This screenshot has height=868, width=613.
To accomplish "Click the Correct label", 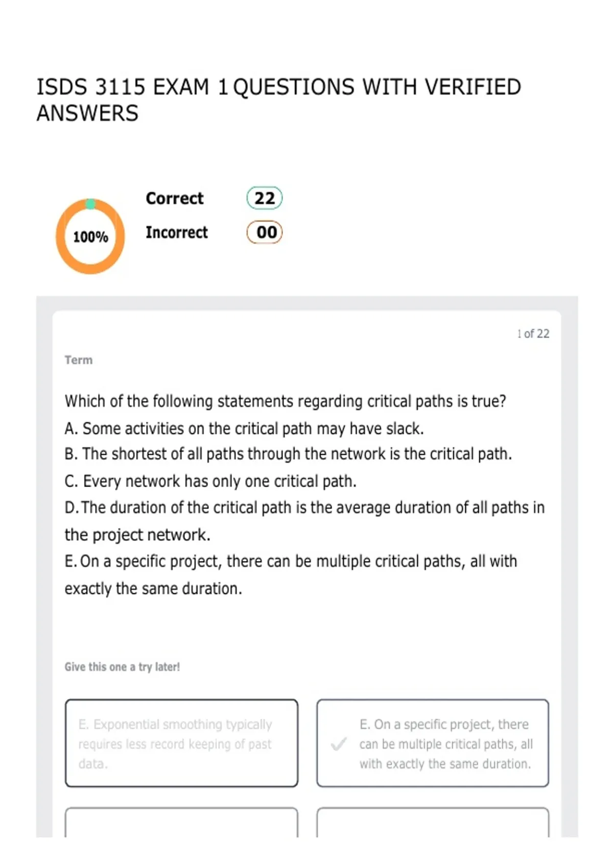I will pyautogui.click(x=174, y=198).
